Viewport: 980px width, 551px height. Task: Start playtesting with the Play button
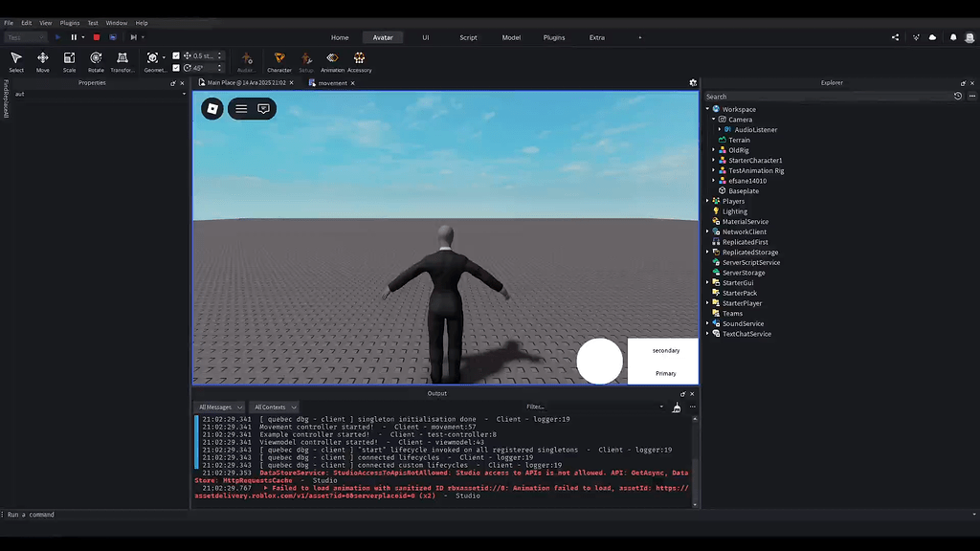59,36
